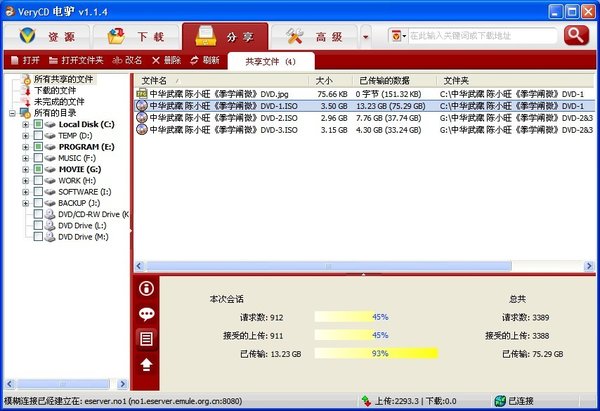Open the info details panel icon
Image resolution: width=600 pixels, height=411 pixels.
pos(146,289)
